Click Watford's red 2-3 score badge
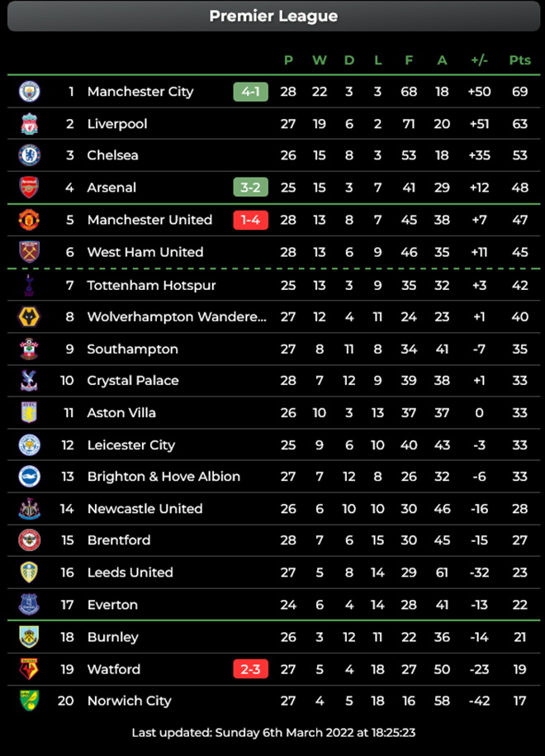The width and height of the screenshot is (545, 756). coord(250,669)
